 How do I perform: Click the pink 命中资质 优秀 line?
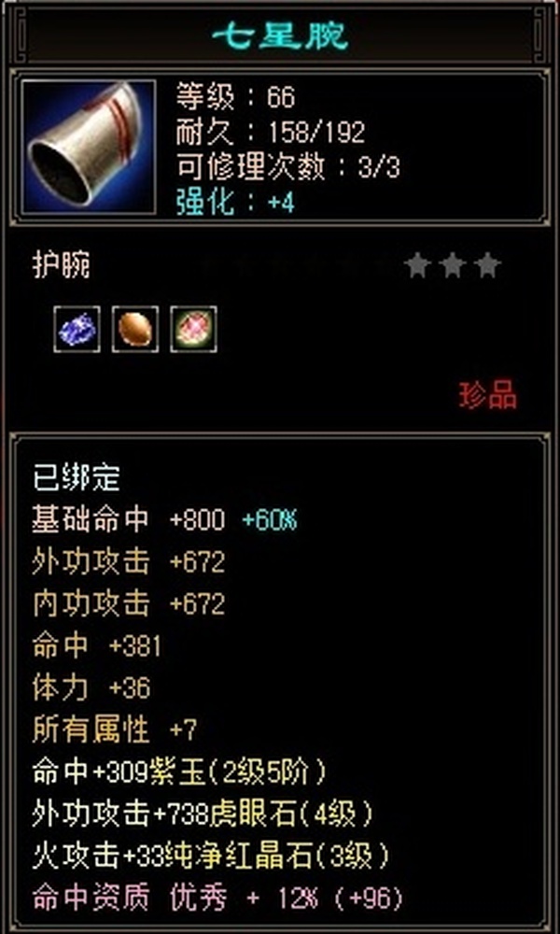click(x=218, y=899)
